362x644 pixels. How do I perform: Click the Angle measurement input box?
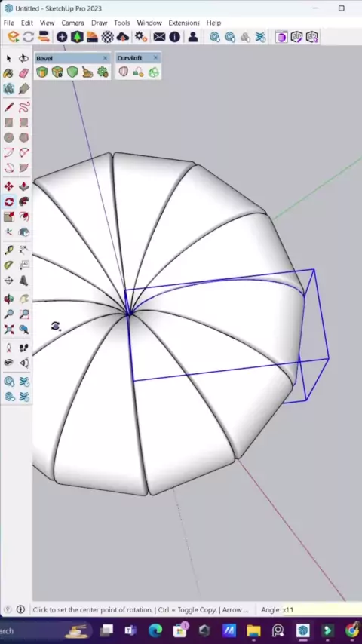tap(322, 609)
